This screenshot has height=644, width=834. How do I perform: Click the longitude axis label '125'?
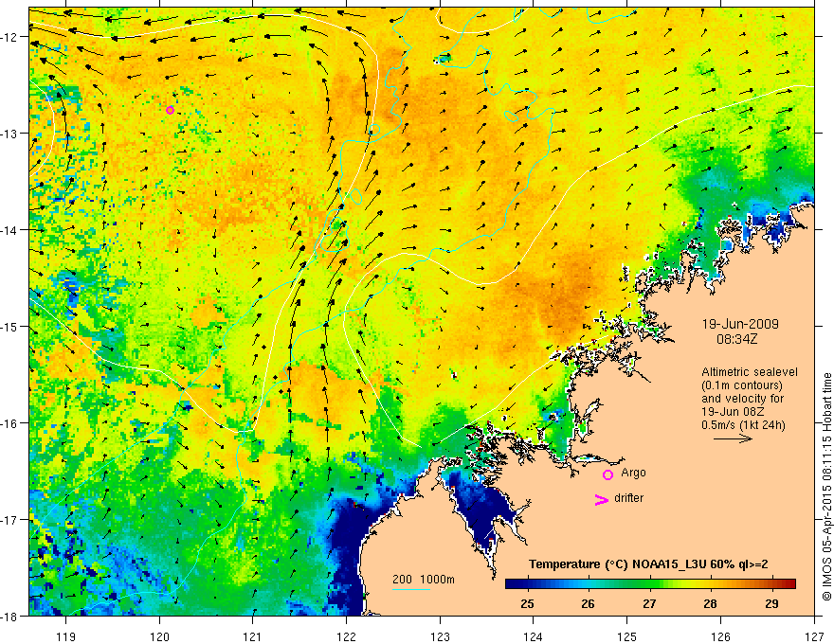(627, 636)
